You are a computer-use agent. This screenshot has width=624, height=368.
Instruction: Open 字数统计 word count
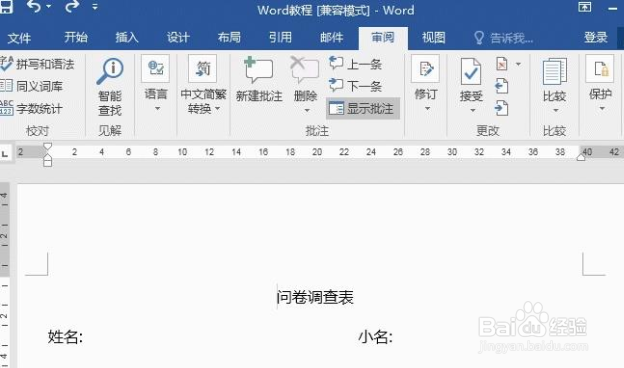(x=32, y=108)
